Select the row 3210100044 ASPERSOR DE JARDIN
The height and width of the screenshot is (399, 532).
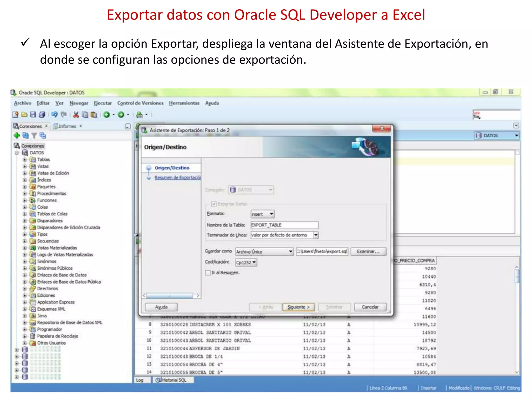[286, 349]
